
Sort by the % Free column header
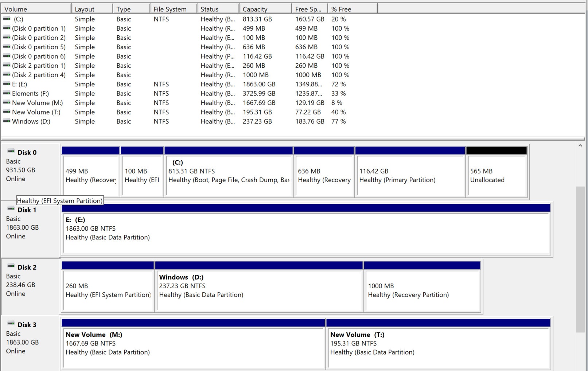click(353, 9)
